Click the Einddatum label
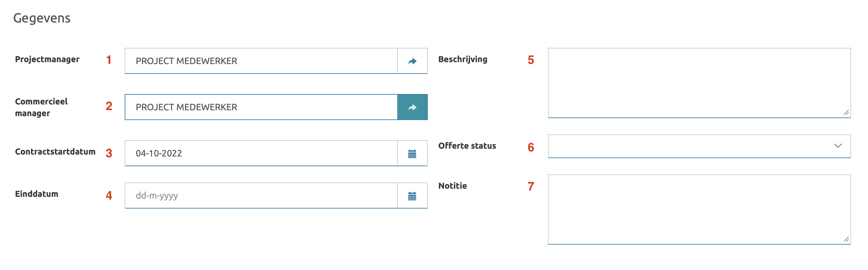 [37, 194]
